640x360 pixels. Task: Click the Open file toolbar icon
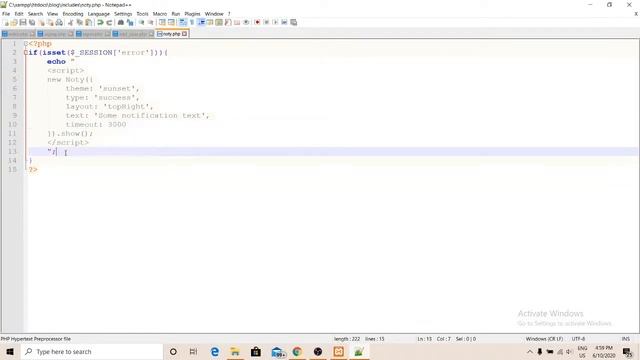(x=14, y=22)
